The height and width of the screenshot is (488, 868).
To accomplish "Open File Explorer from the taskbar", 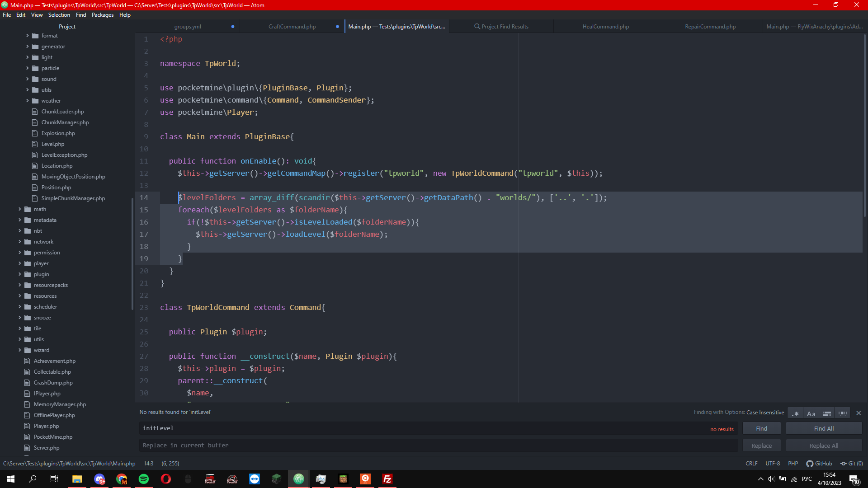I will [x=77, y=479].
